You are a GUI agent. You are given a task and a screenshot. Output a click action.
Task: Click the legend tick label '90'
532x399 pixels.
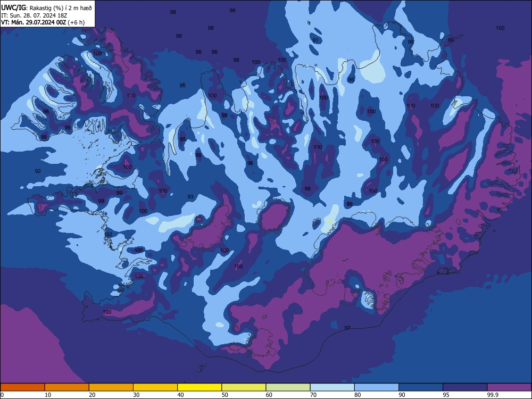click(x=402, y=395)
